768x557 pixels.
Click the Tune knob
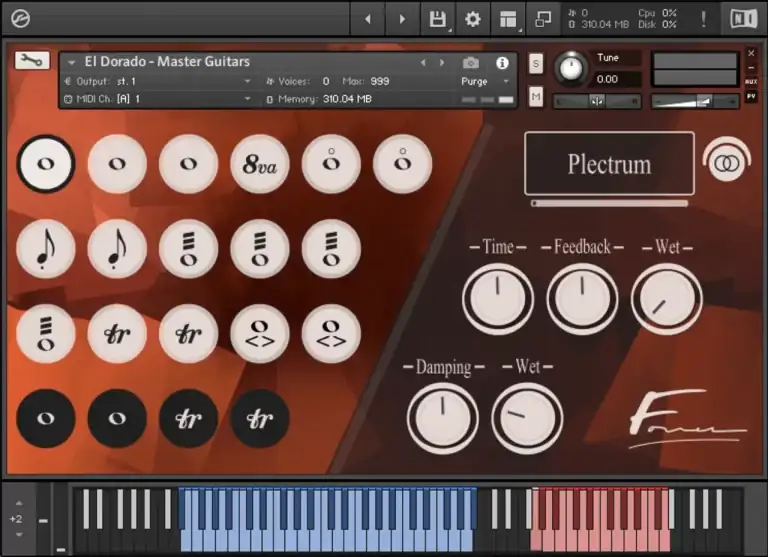(571, 69)
